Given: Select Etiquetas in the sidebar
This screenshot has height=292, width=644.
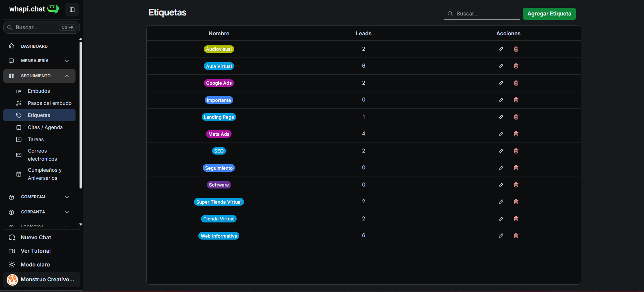Looking at the screenshot, I should [x=39, y=115].
